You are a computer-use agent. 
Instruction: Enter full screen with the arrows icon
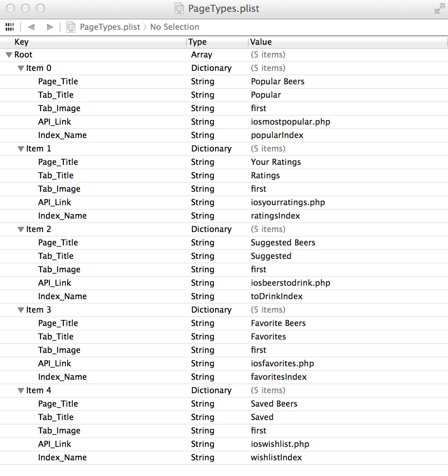(x=439, y=9)
